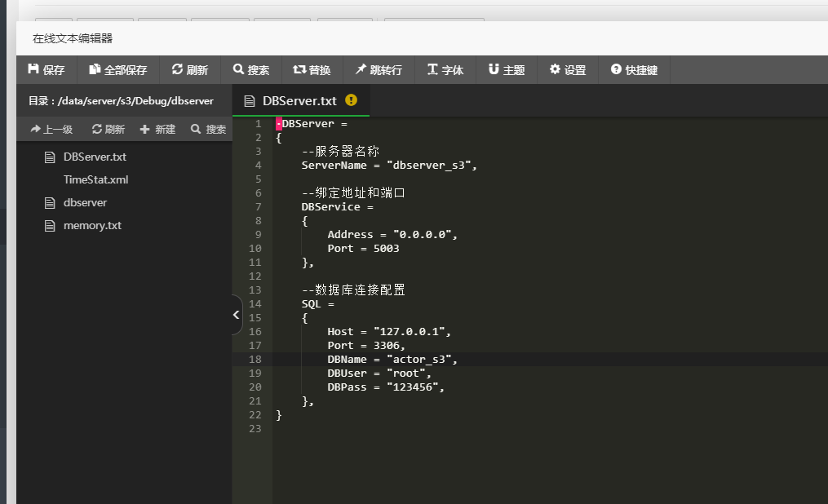
Task: Click the 保存 (Save) toolbar button
Action: [x=46, y=70]
